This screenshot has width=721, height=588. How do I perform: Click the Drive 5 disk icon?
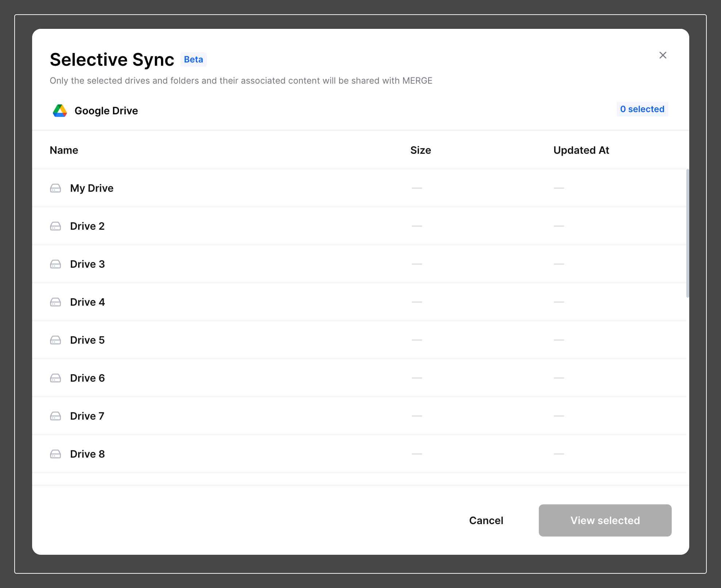pos(55,340)
